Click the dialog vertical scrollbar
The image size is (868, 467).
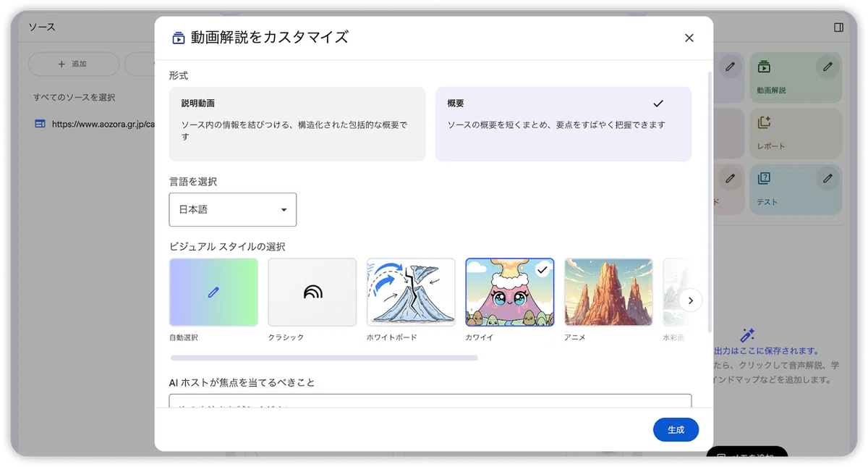pyautogui.click(x=709, y=201)
